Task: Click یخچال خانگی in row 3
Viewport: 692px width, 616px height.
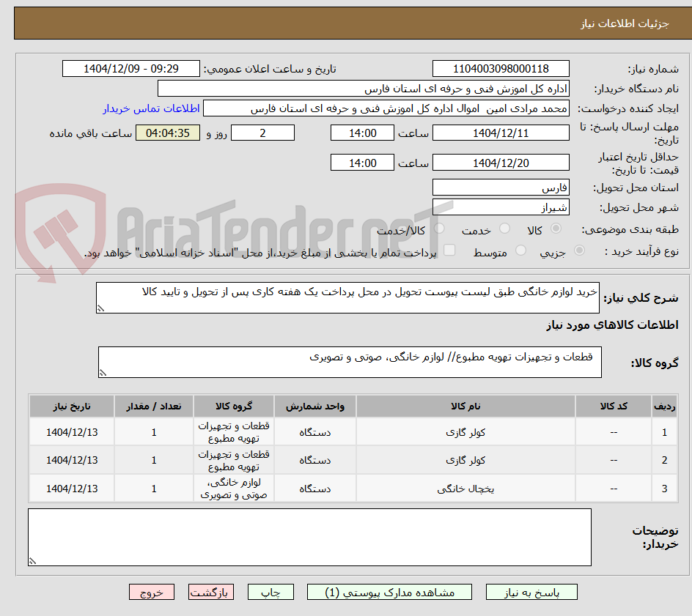Action: click(x=465, y=489)
